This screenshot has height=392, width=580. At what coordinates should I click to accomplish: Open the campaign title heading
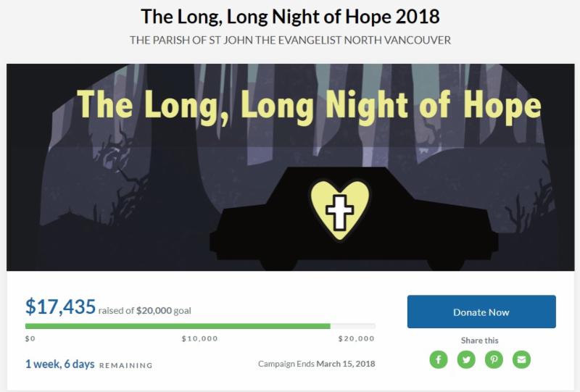[290, 15]
